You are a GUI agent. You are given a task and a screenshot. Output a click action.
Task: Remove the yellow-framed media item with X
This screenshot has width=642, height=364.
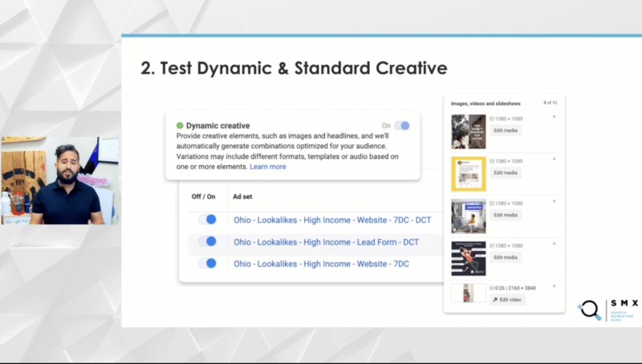click(554, 159)
